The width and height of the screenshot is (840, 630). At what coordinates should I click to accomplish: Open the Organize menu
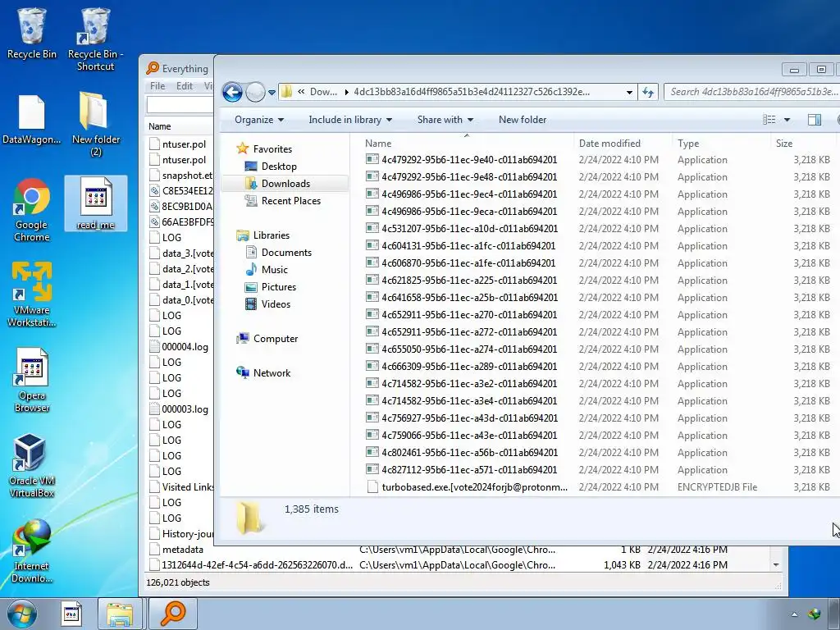pyautogui.click(x=259, y=120)
